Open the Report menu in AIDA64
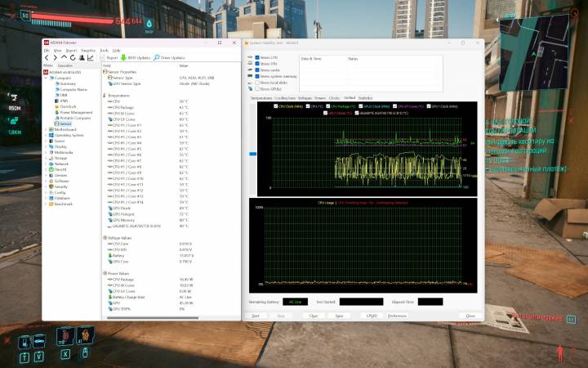Image resolution: width=588 pixels, height=368 pixels. pyautogui.click(x=71, y=51)
